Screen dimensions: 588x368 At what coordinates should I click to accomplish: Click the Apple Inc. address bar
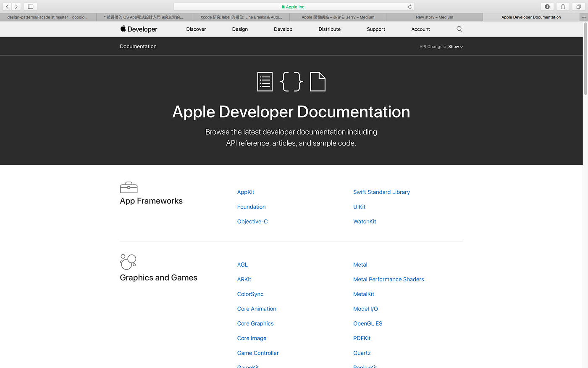coord(294,7)
